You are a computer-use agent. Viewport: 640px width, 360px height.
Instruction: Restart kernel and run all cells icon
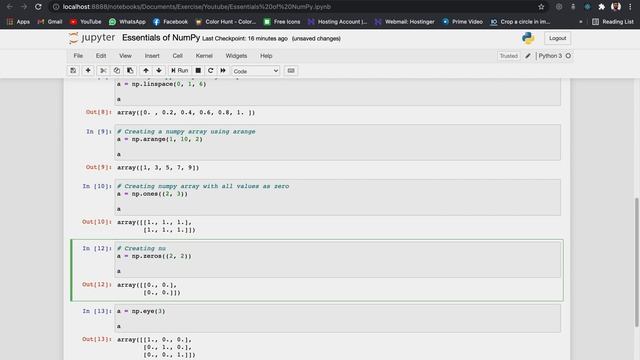pyautogui.click(x=223, y=71)
